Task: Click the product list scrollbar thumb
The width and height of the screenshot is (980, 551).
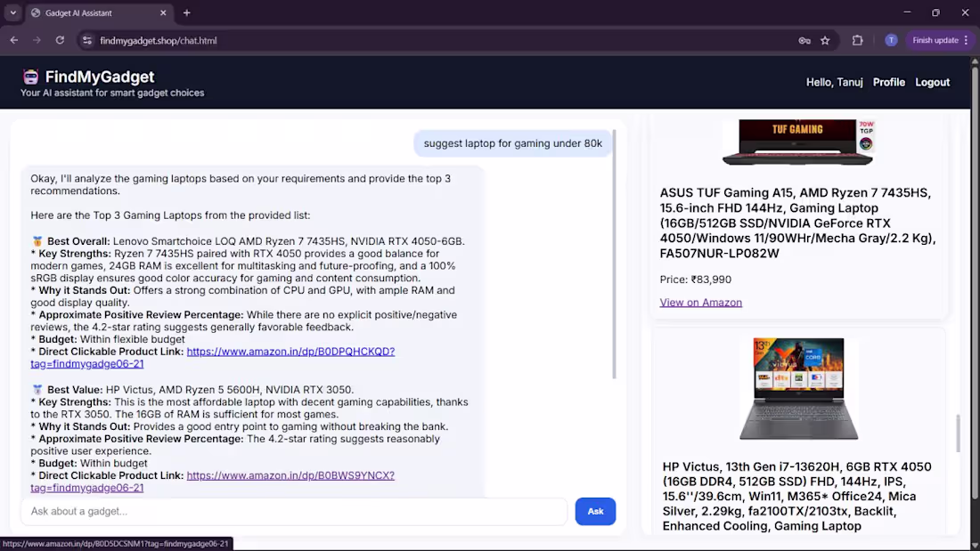Action: (x=958, y=433)
